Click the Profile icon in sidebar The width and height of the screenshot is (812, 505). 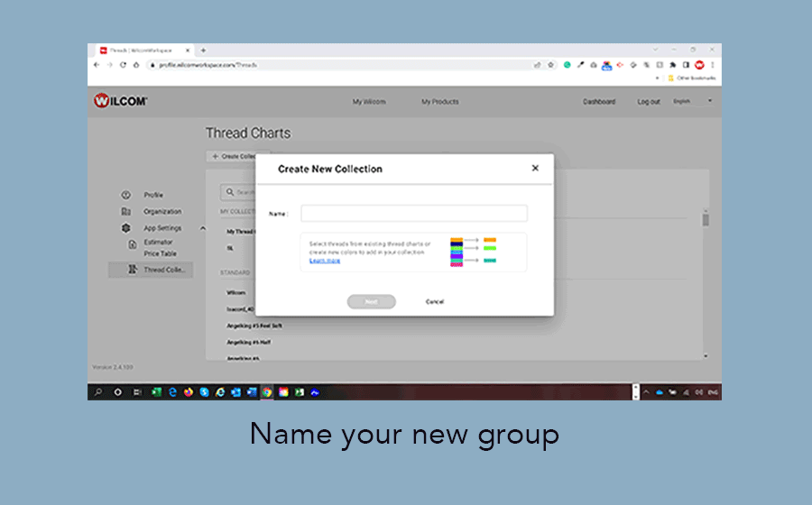click(126, 195)
